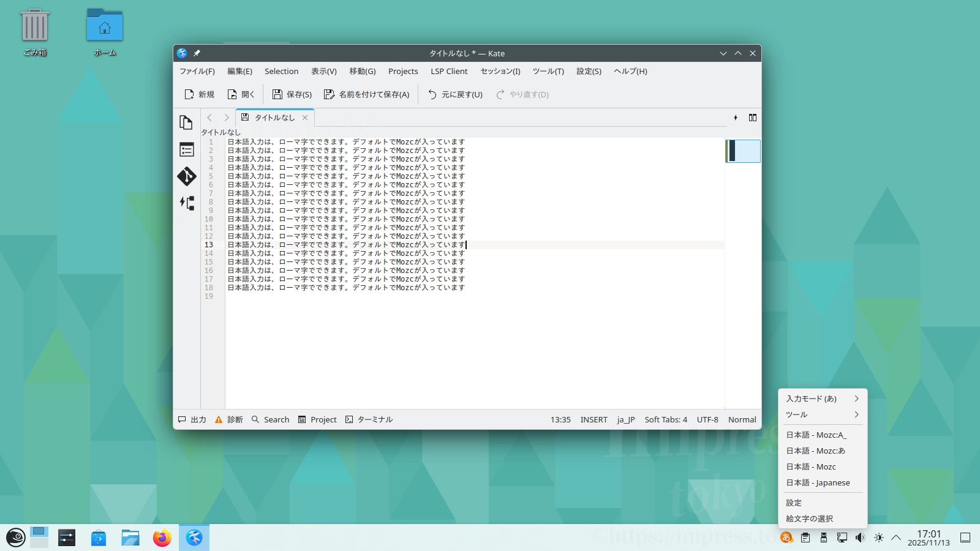Click the quick open icon beside the tab bar
This screenshot has width=980, height=551.
736,118
